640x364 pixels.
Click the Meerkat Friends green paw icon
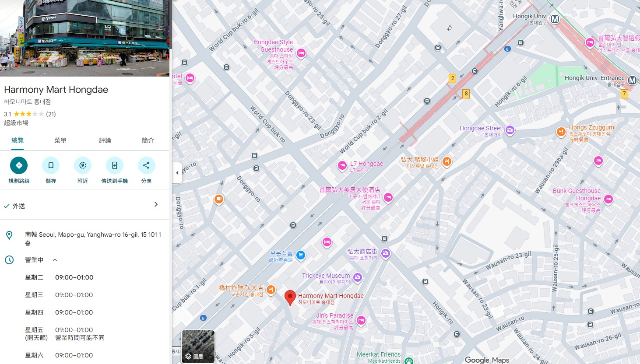(408, 361)
